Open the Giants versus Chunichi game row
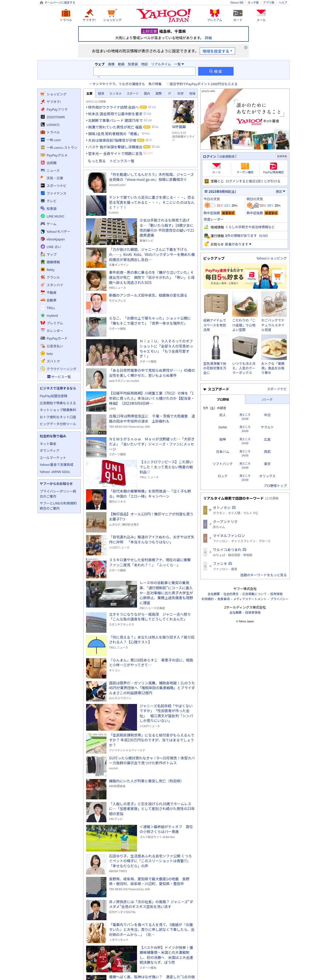The image size is (327, 980). (245, 417)
